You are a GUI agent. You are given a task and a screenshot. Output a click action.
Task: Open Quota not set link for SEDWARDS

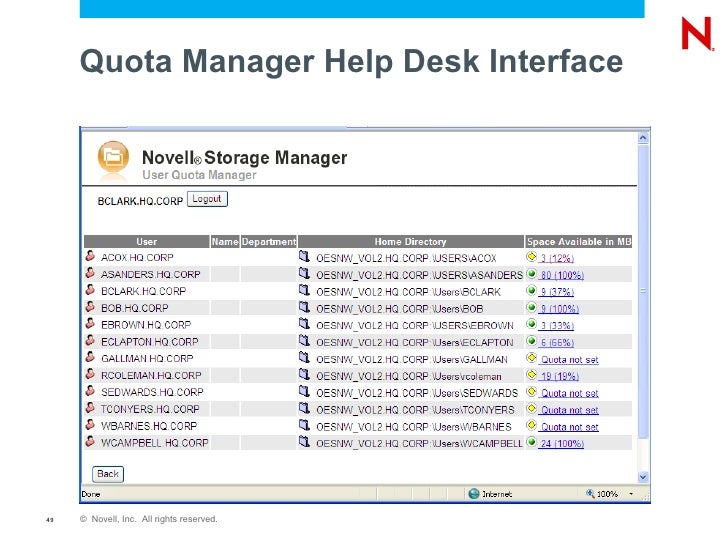pyautogui.click(x=570, y=393)
